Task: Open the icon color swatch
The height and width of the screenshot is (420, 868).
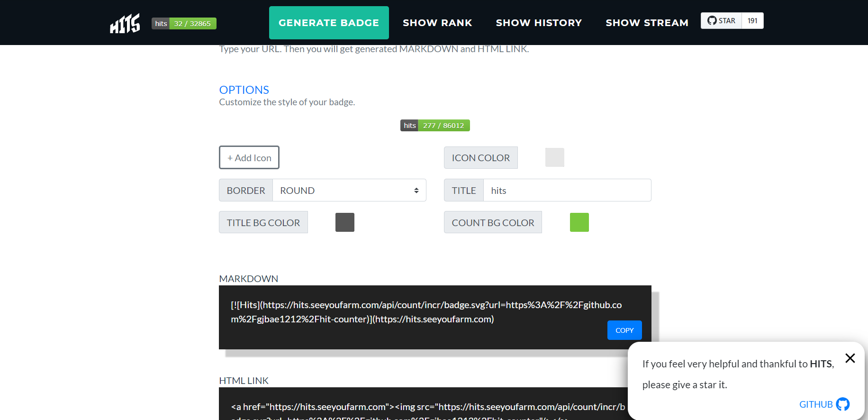Action: coord(555,157)
